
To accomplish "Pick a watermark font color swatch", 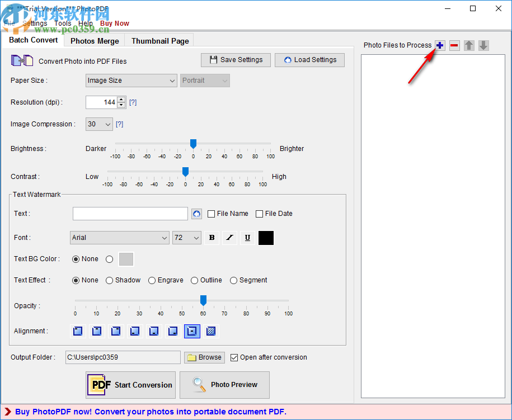I will pos(266,238).
